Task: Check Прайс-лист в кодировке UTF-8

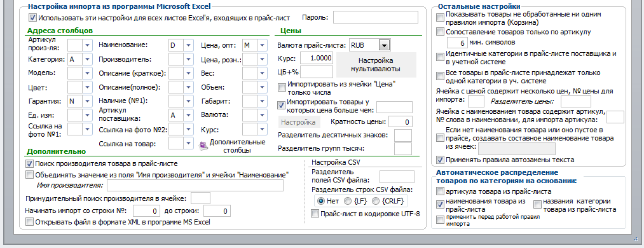Action: [x=315, y=214]
